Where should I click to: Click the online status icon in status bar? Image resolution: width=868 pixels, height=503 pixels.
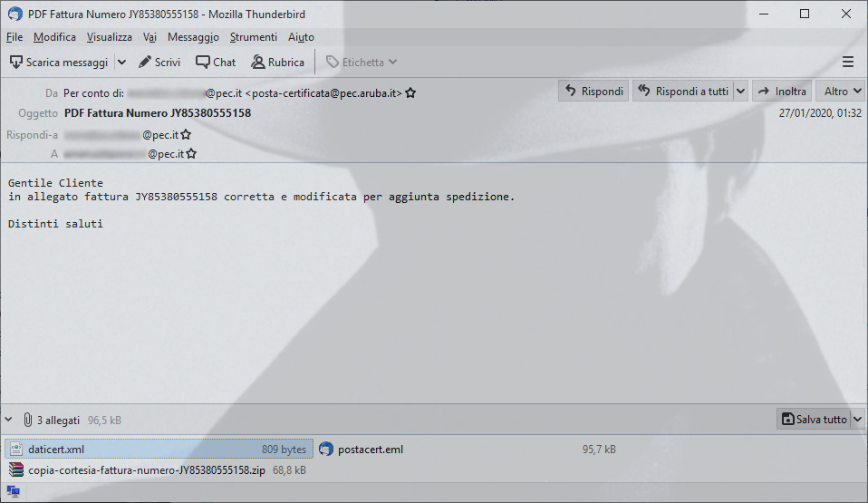coord(14,491)
